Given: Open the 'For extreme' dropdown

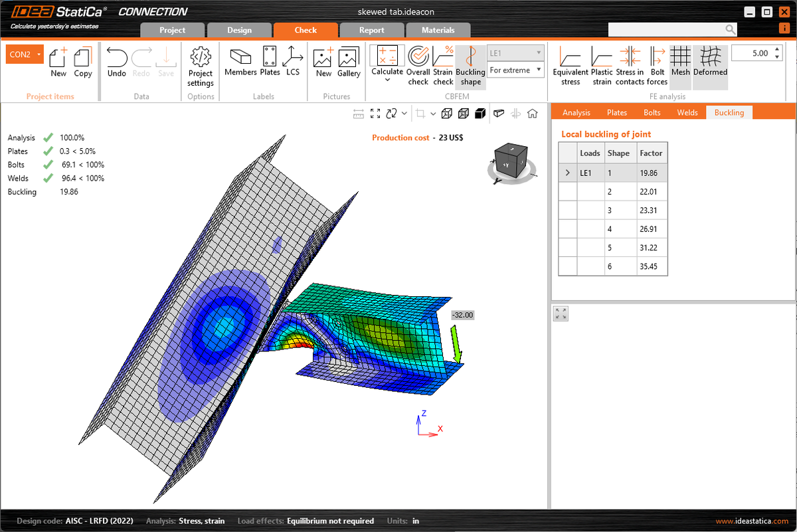Looking at the screenshot, I should coord(515,69).
